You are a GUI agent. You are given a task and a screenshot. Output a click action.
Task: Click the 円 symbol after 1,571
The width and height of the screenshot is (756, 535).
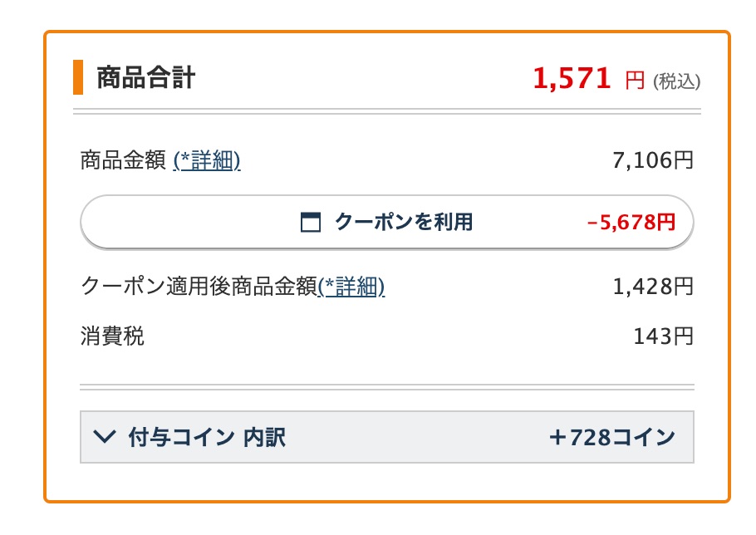pyautogui.click(x=635, y=80)
